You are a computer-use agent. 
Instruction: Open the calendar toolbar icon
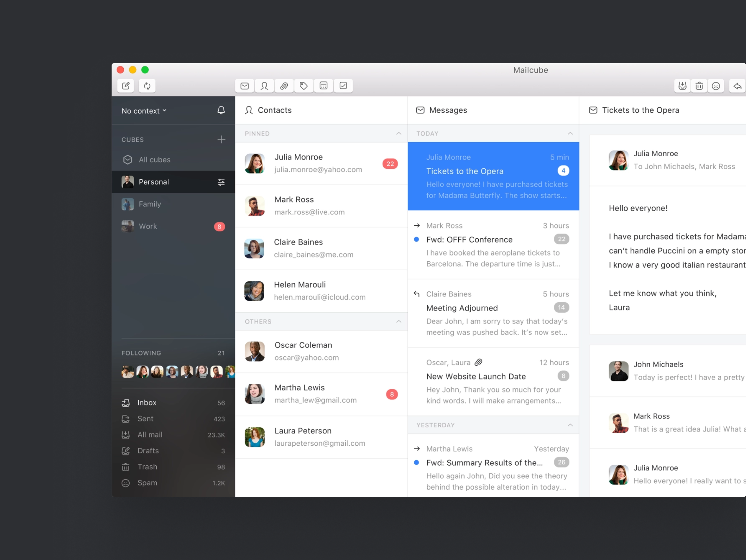(x=323, y=86)
